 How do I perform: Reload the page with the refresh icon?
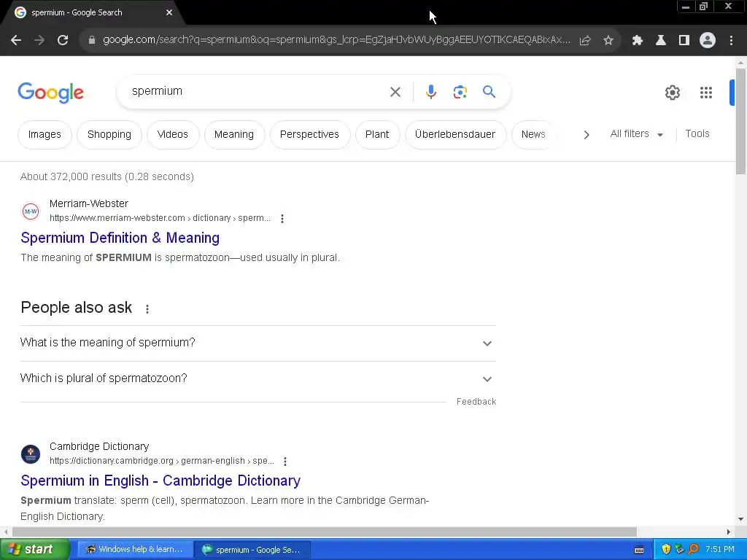point(63,41)
